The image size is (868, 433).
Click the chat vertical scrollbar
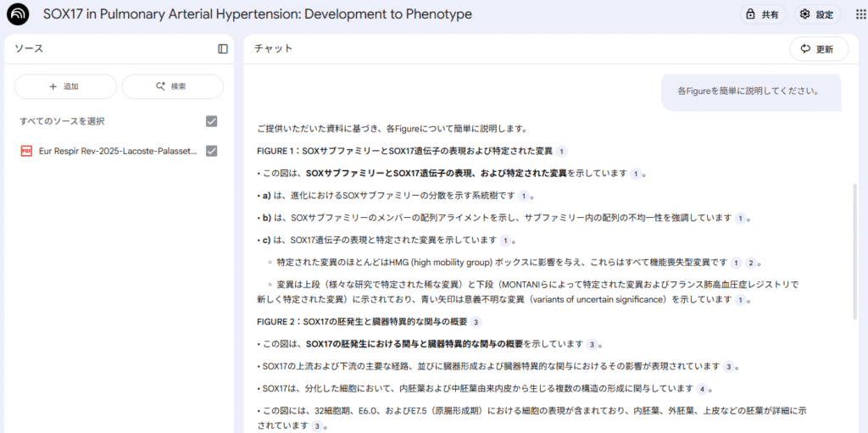point(854,254)
